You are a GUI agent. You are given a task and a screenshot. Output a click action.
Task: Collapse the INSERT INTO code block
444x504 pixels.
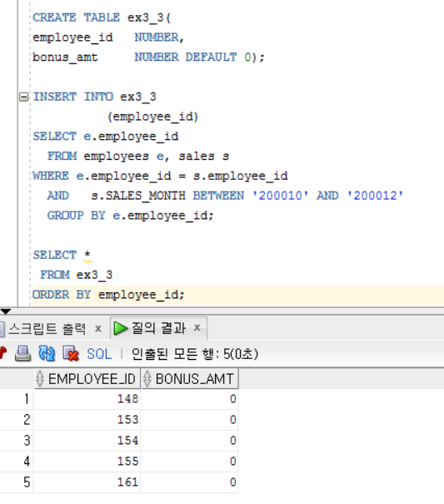[23, 97]
